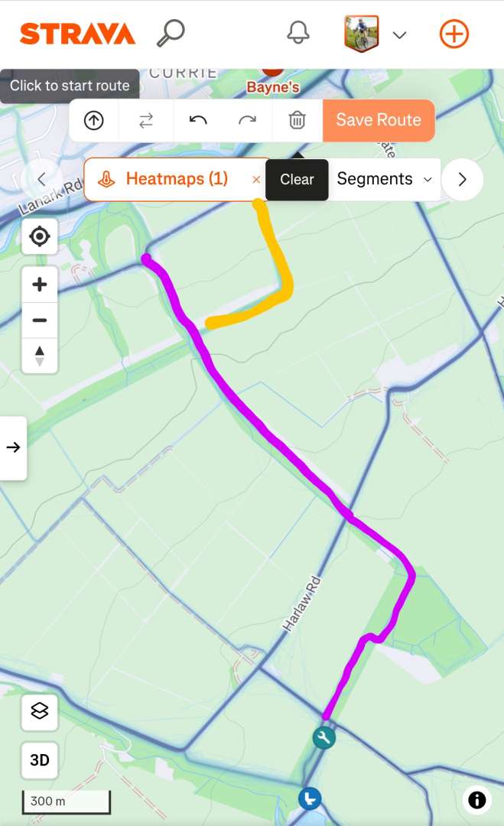
Task: Delete route with the trash icon
Action: coord(297,120)
